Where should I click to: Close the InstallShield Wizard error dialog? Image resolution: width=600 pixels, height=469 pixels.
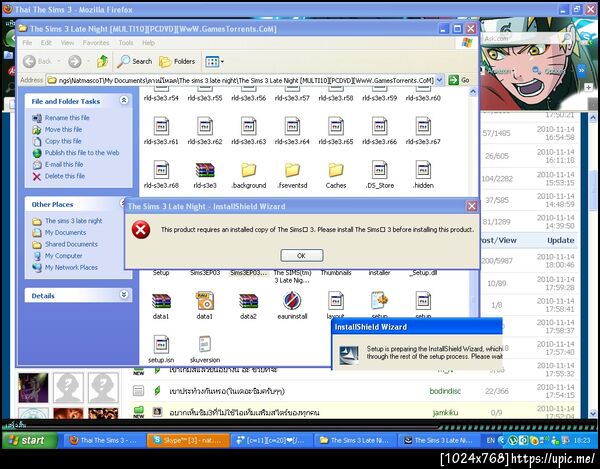[471, 206]
